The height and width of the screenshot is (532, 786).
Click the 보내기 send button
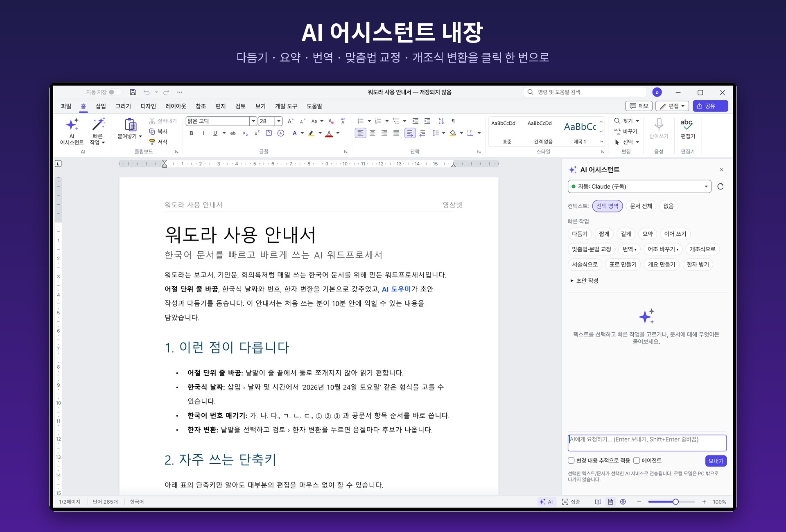(716, 461)
